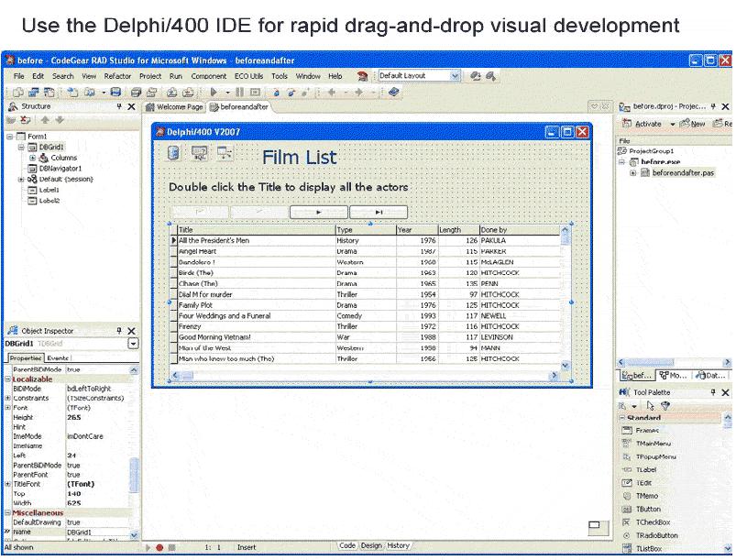Switch to the Code tab at the bottom
This screenshot has height=560, width=736.
(347, 545)
